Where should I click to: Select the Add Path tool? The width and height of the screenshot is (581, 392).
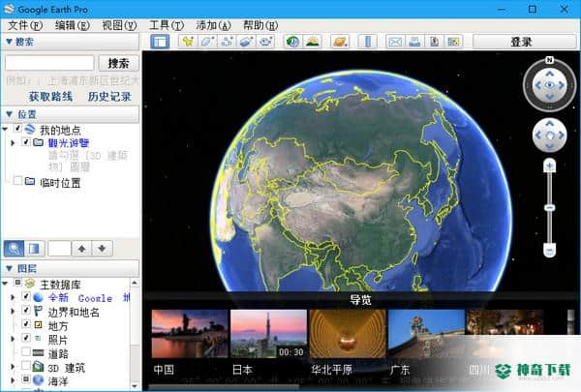click(227, 42)
